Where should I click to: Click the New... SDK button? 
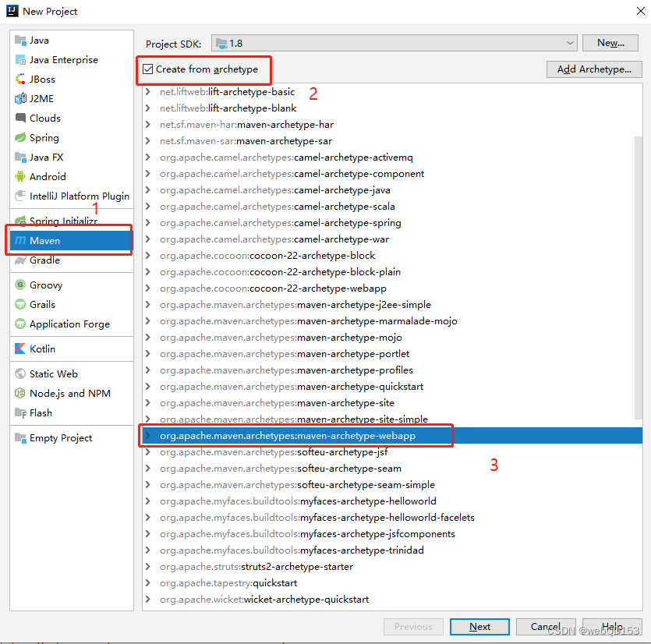(610, 43)
